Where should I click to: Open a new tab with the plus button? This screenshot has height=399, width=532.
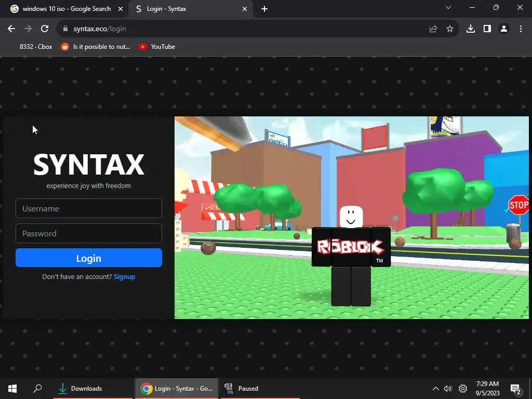coord(264,9)
